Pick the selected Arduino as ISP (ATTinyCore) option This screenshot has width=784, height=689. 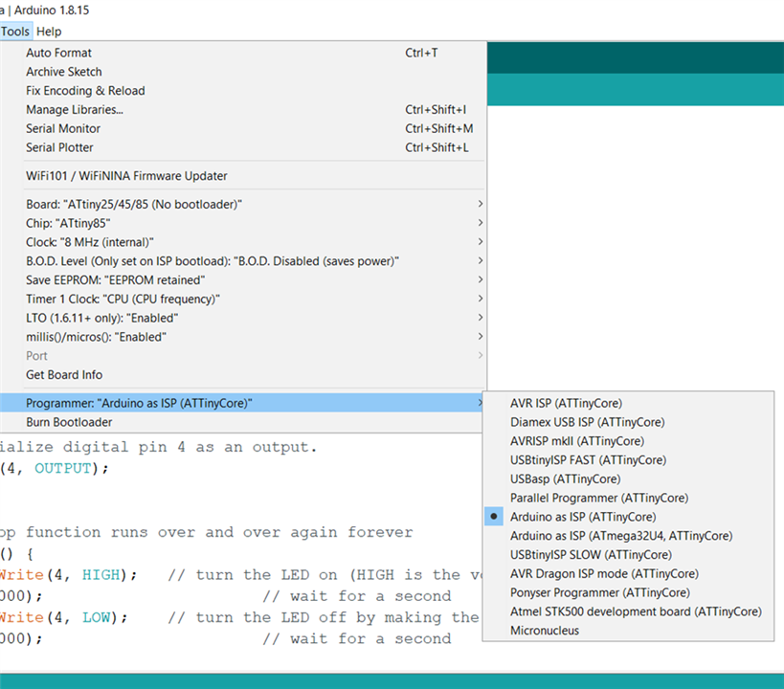coord(582,517)
